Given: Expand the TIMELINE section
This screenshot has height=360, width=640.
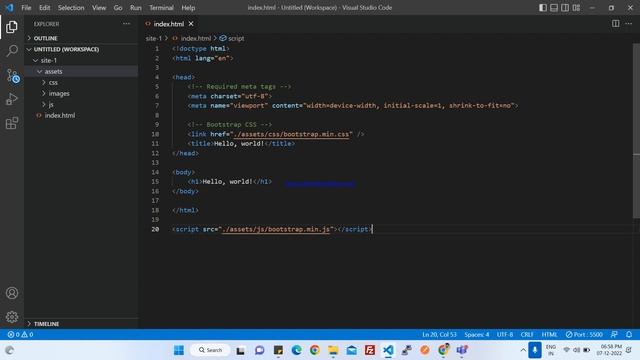Looking at the screenshot, I should [82, 324].
